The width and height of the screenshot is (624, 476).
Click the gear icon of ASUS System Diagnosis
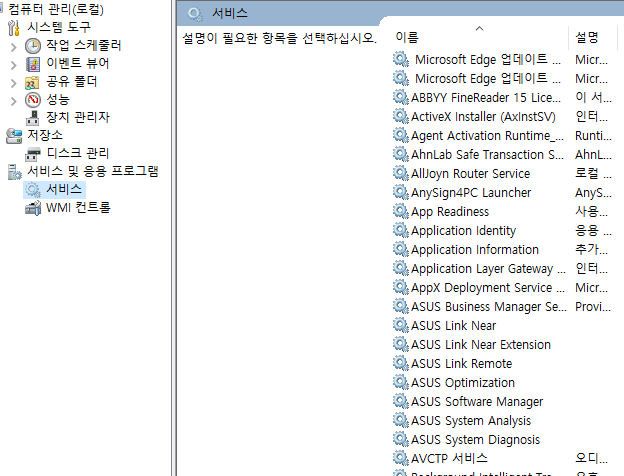point(401,439)
